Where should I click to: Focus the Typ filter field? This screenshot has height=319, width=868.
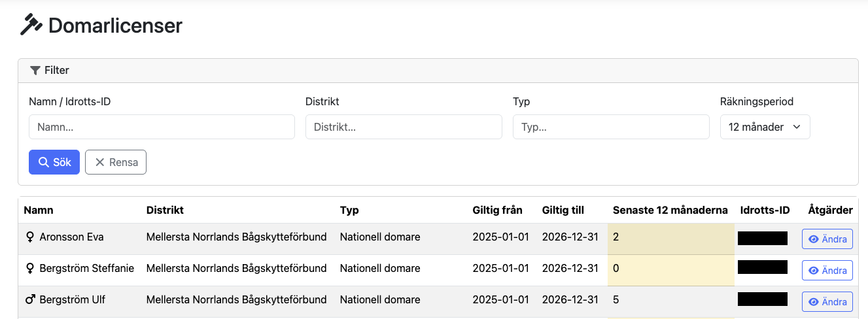(x=611, y=127)
